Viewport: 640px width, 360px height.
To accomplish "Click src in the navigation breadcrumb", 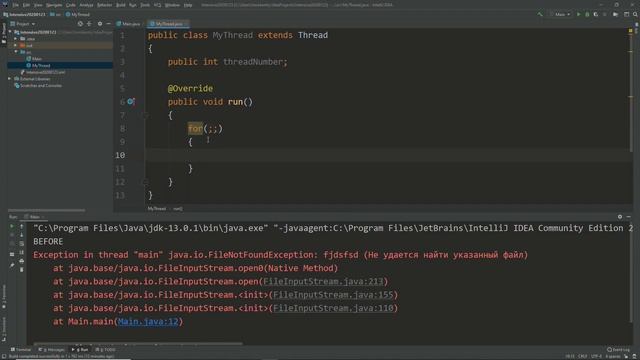I will [56, 14].
